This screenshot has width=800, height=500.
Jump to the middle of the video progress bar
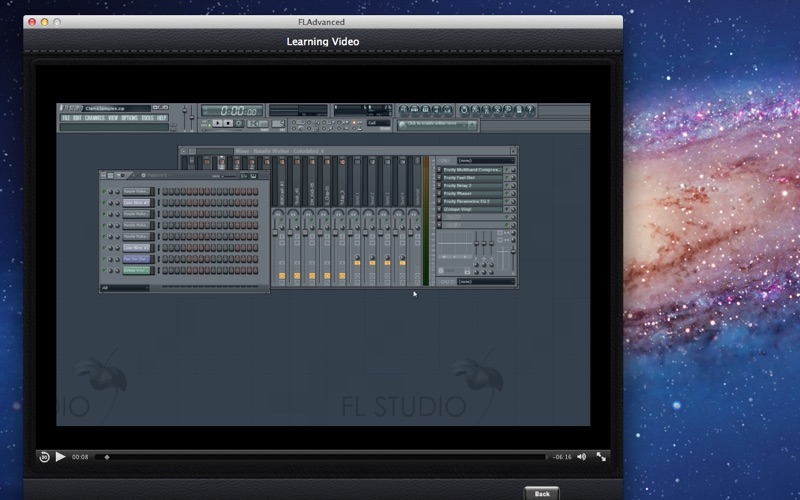pos(320,457)
